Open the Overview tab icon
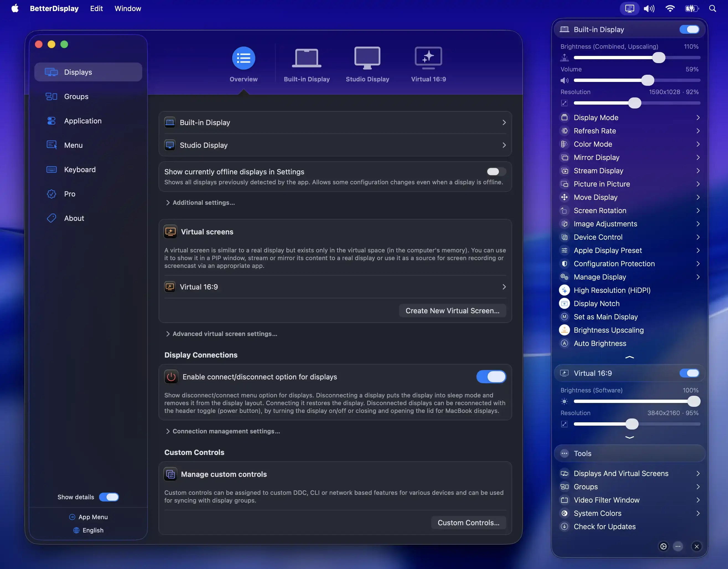Screen dimensions: 728x569 coord(243,58)
